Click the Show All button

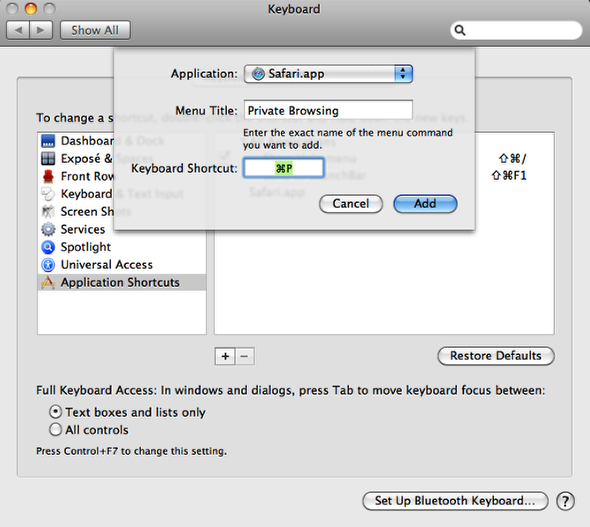point(95,30)
